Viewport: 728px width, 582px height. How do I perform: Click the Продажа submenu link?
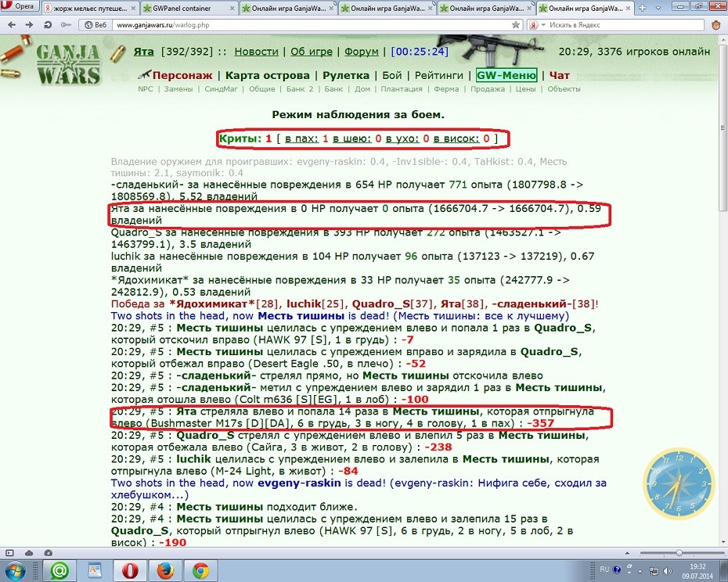[x=488, y=89]
